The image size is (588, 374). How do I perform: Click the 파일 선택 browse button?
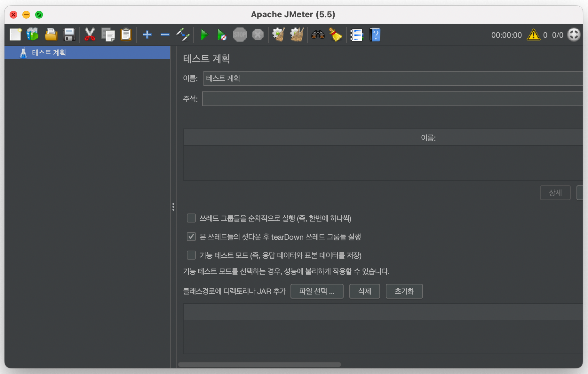click(317, 291)
